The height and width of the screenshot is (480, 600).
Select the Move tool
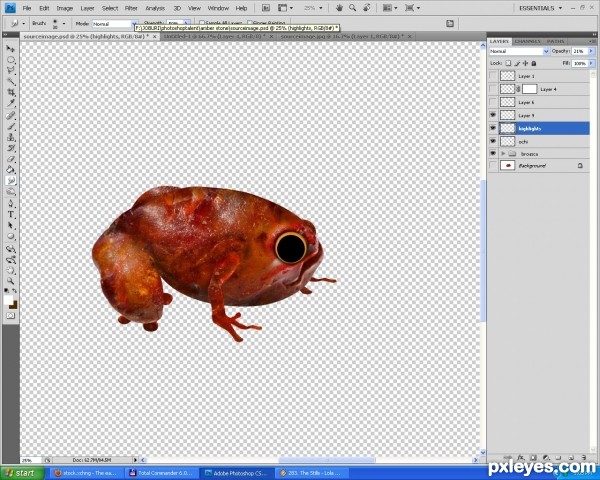pos(11,49)
